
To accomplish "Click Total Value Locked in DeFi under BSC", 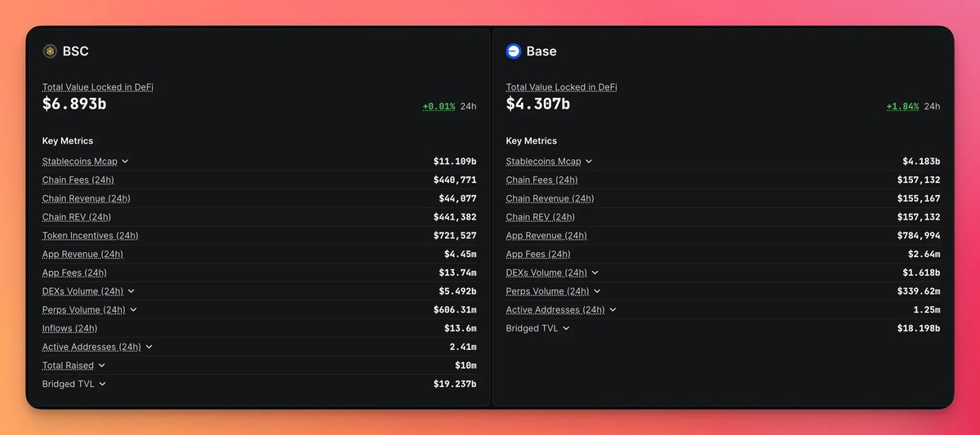I will coord(98,87).
